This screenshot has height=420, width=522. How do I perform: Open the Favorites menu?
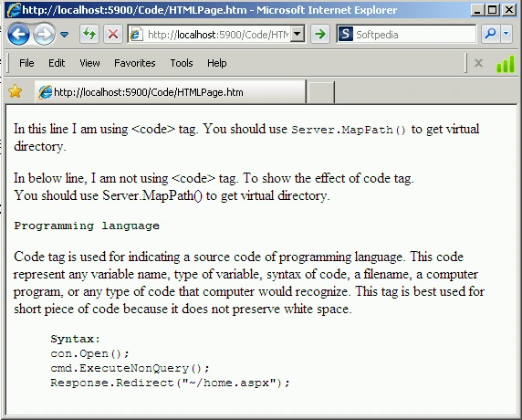tap(135, 63)
